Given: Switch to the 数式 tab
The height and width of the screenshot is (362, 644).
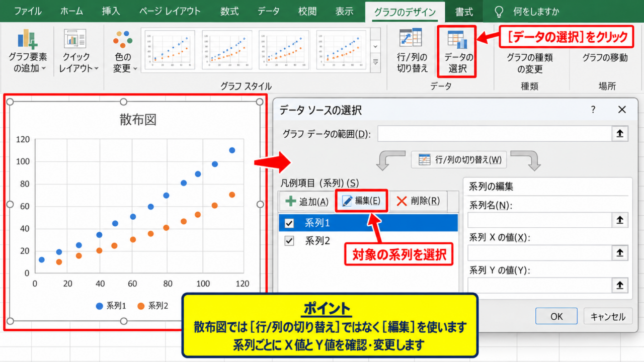Looking at the screenshot, I should [229, 11].
